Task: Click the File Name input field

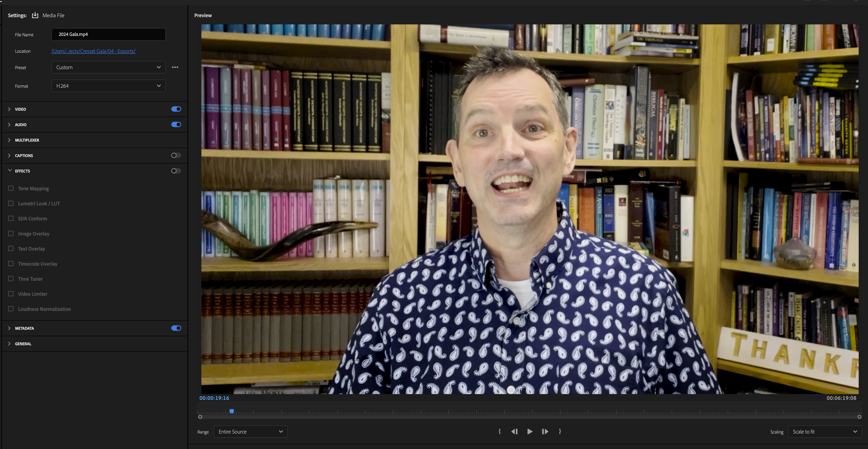Action: (108, 34)
